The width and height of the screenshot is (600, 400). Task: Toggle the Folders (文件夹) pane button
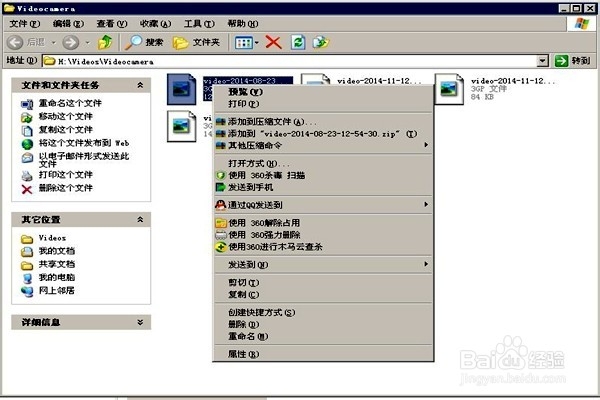pos(196,42)
